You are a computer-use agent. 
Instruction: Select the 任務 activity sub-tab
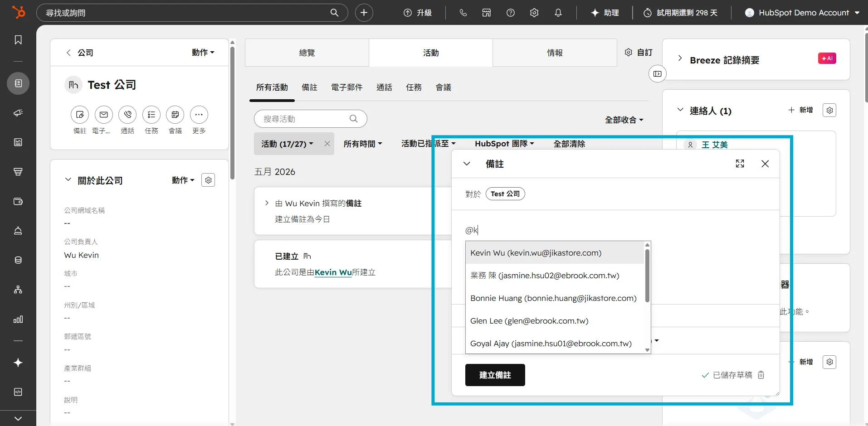click(414, 87)
